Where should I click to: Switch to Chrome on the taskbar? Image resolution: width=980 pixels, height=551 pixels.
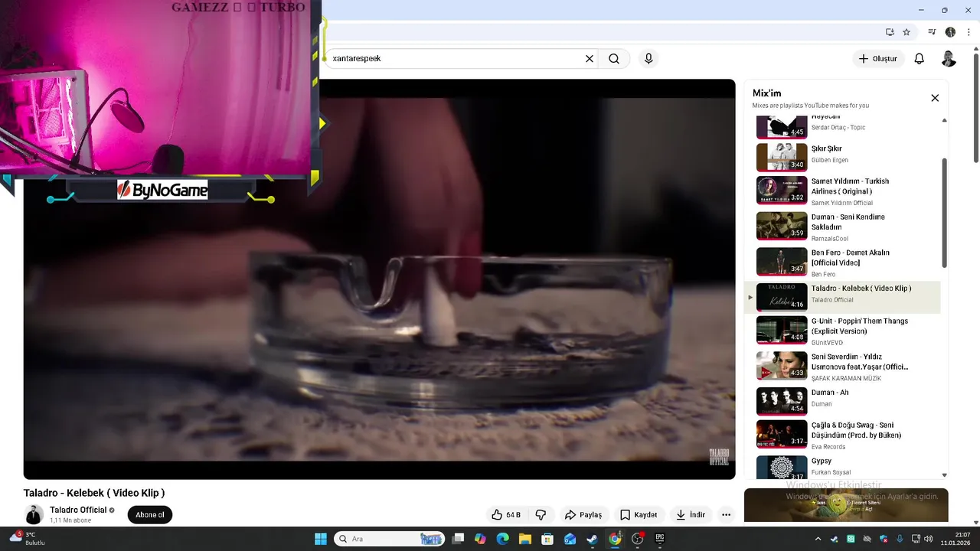[615, 539]
